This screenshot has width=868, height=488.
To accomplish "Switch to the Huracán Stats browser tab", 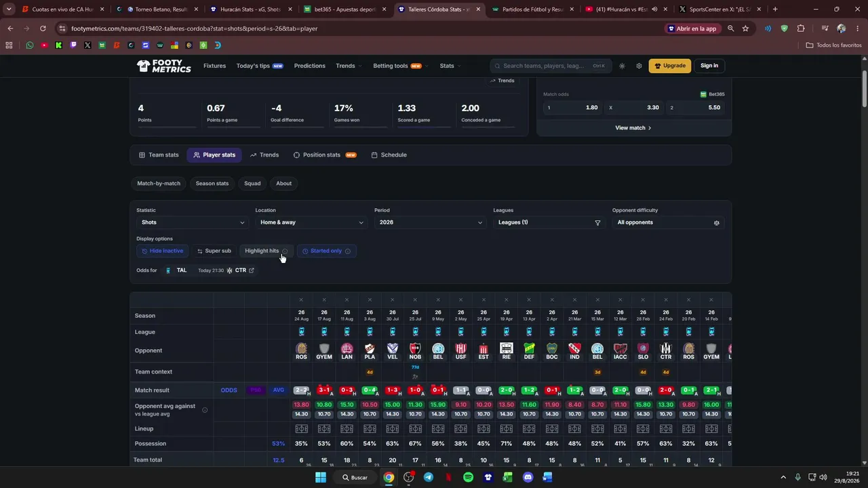I will (x=251, y=9).
